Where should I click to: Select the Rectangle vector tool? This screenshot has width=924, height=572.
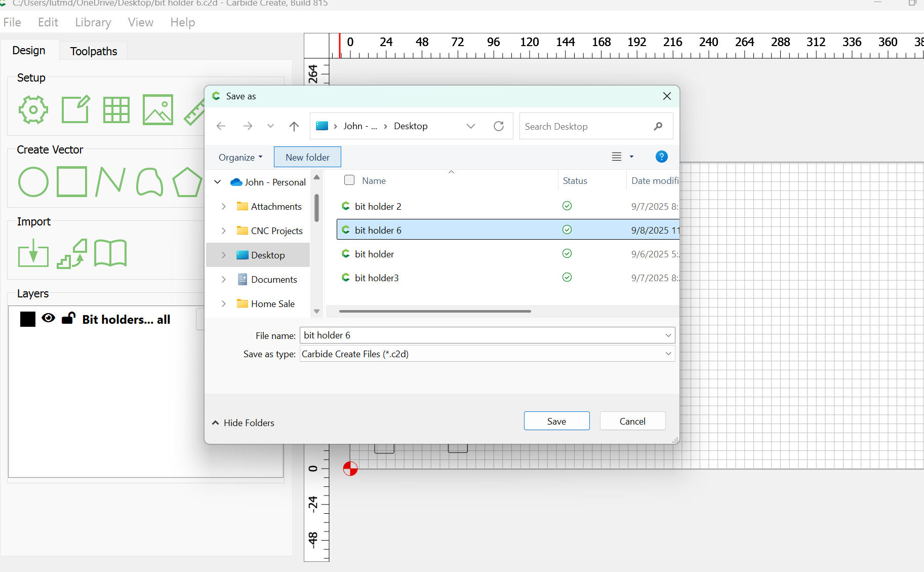click(x=71, y=181)
